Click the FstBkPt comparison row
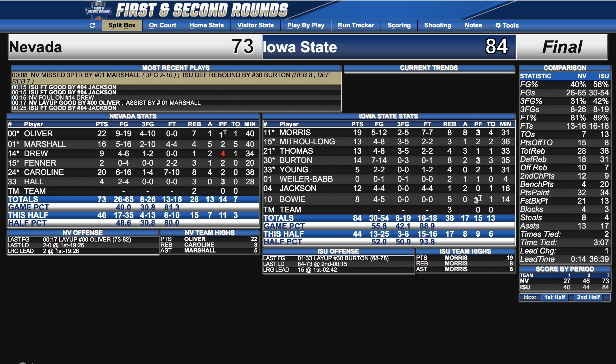Screen dimensions: 616x364 pos(564,201)
